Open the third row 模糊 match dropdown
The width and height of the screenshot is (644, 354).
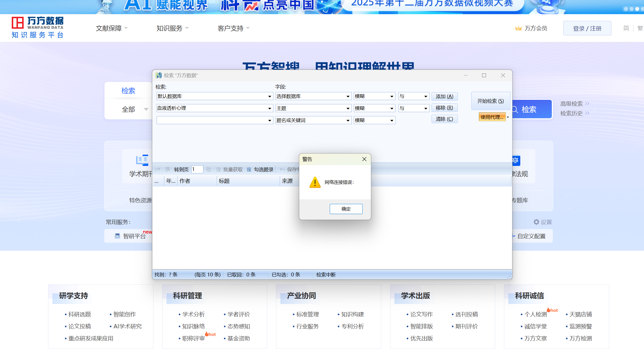[392, 120]
